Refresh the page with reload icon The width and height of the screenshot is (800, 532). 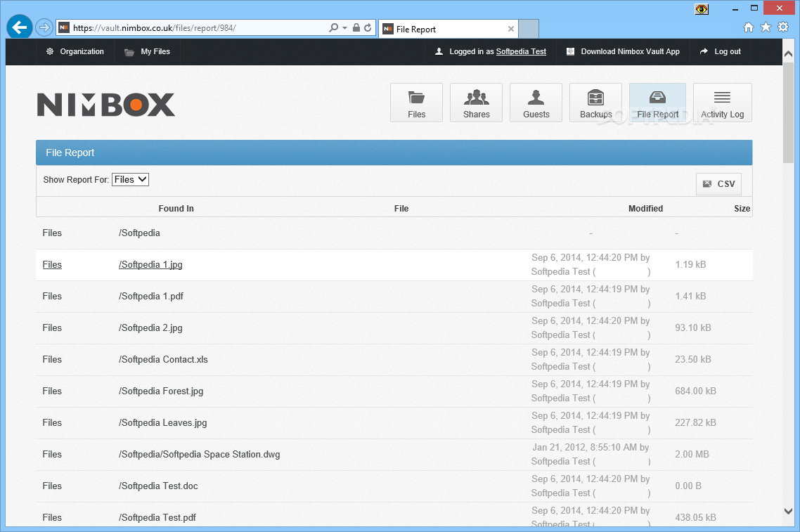[368, 27]
